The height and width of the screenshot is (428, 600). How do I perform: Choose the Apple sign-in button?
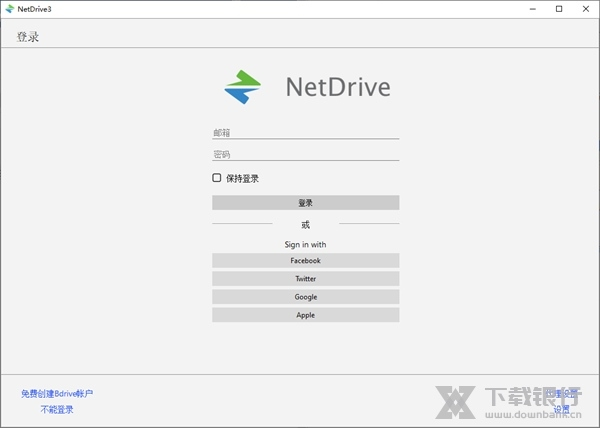[305, 315]
